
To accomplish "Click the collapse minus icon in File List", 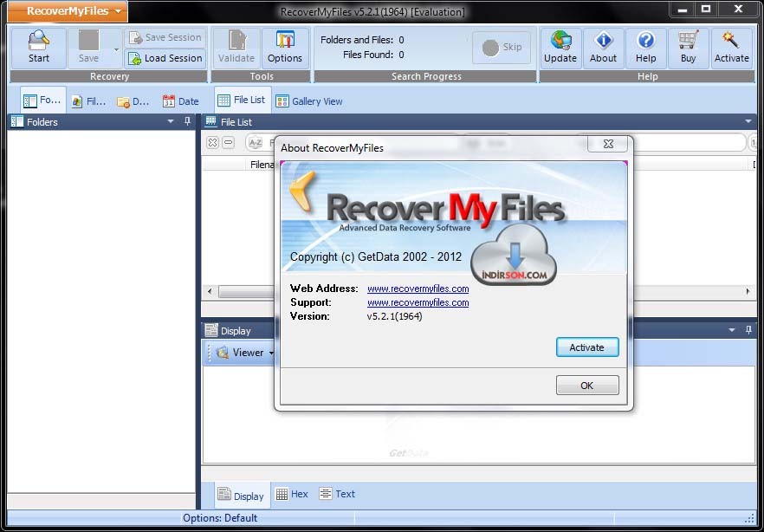I will [x=228, y=142].
